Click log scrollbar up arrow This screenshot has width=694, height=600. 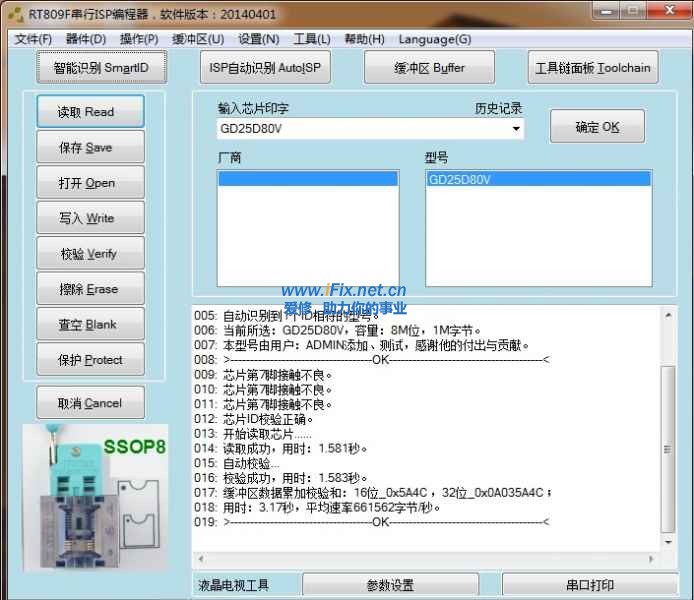(x=668, y=315)
